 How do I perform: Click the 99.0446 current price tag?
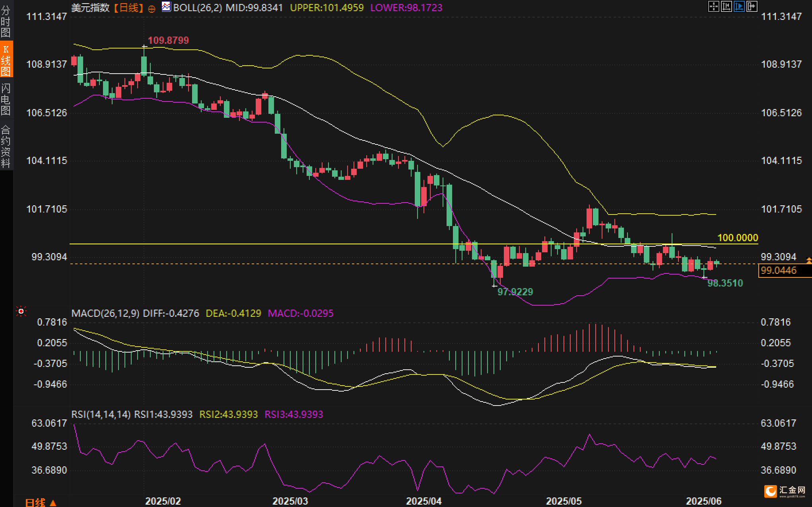point(779,271)
